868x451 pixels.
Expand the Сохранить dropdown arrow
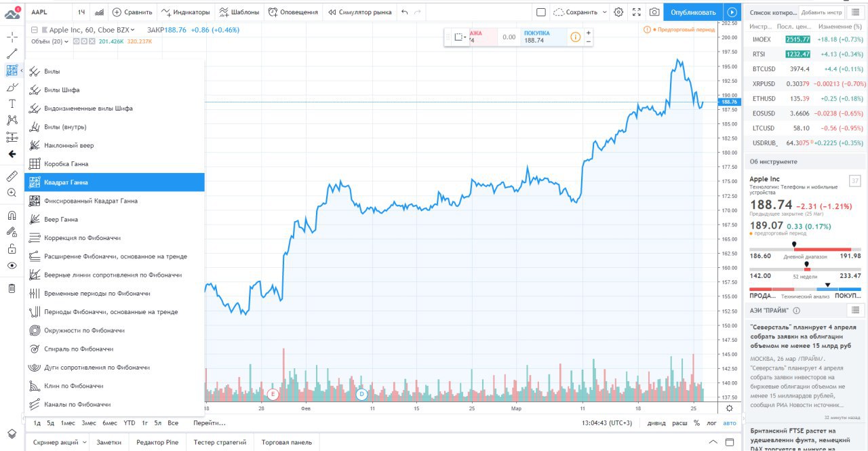click(604, 12)
